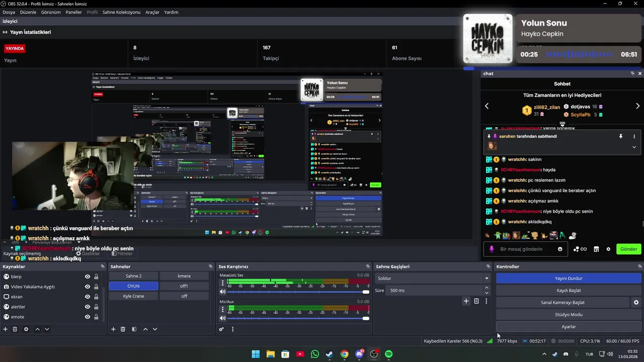
Task: Open pinned message three-dot options
Action: pos(634,136)
